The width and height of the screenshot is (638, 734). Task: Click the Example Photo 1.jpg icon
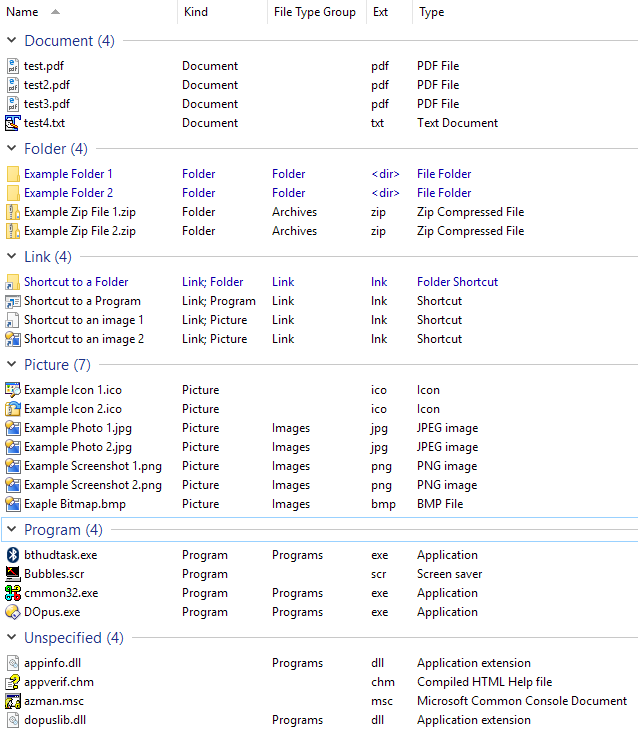click(x=13, y=428)
